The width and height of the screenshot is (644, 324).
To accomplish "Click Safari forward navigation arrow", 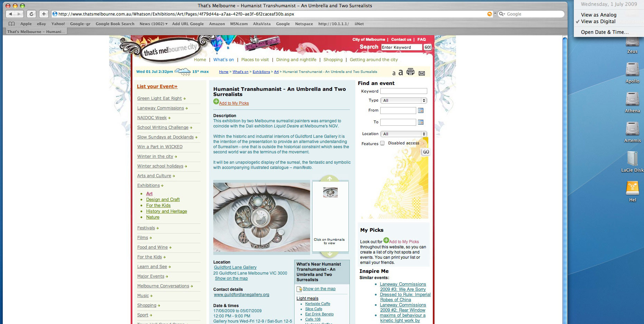I will click(x=19, y=14).
